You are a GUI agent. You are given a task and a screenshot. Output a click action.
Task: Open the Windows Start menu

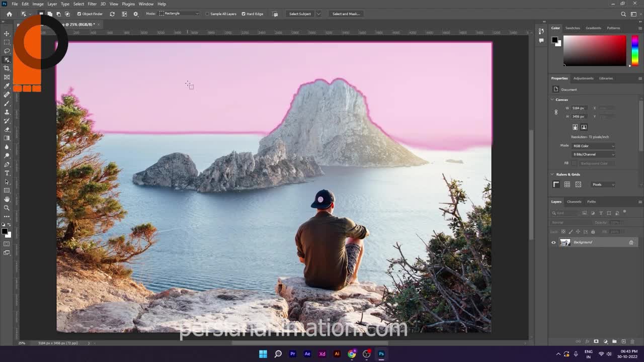(263, 354)
